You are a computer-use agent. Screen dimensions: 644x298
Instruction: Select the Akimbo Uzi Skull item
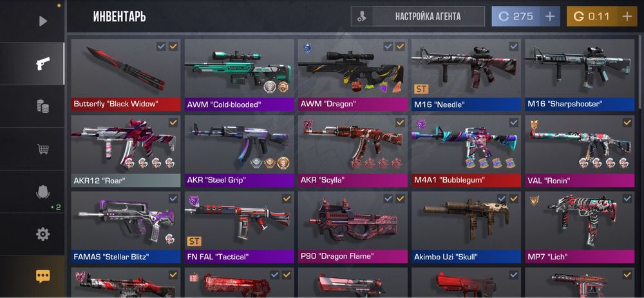point(466,227)
